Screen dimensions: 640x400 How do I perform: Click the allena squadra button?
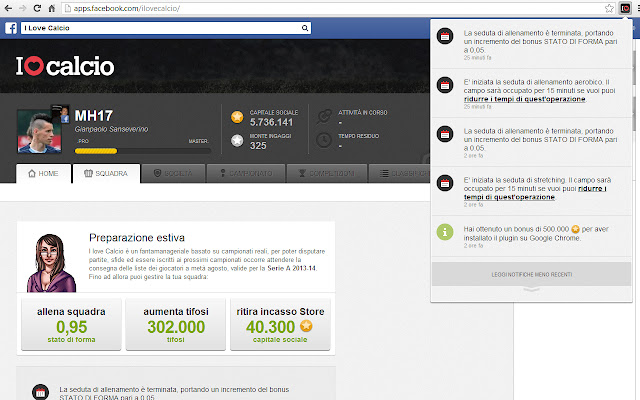[x=71, y=324]
